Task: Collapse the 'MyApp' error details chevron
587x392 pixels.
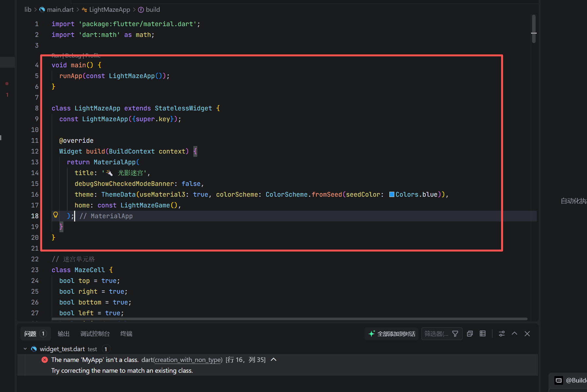Action: (x=274, y=360)
